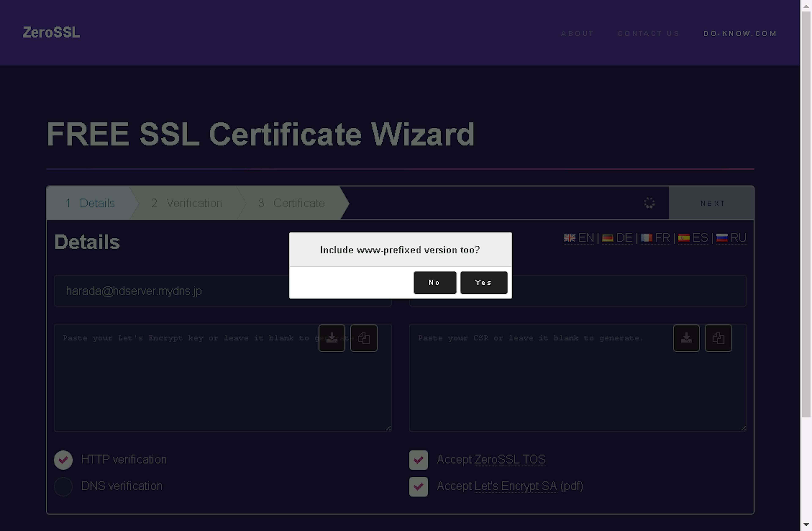Click the copy icon for Let's Encrypt key

click(x=364, y=338)
